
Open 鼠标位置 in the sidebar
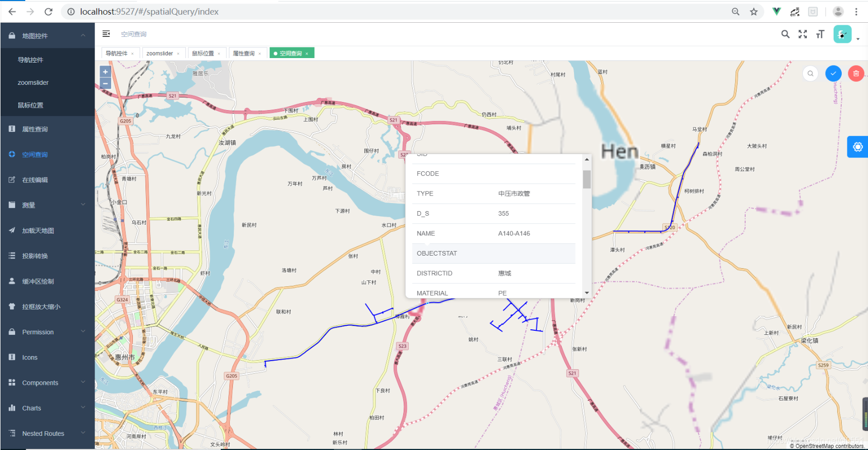[x=47, y=105]
